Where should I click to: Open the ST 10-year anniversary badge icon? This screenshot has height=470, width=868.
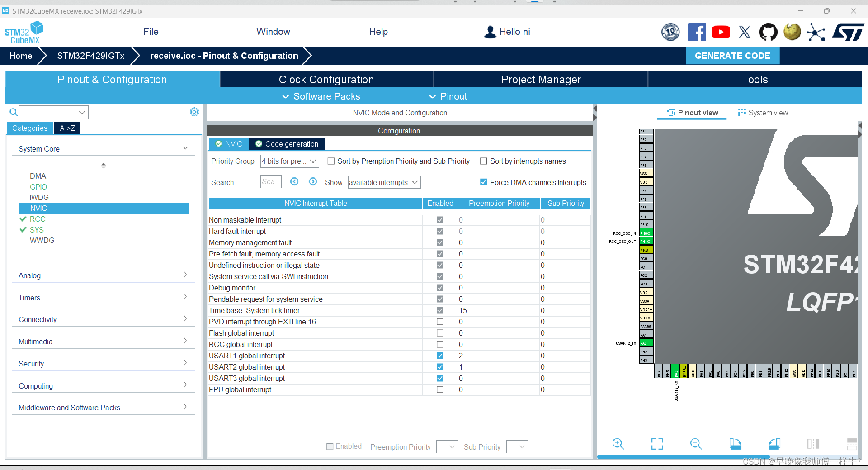coord(670,32)
